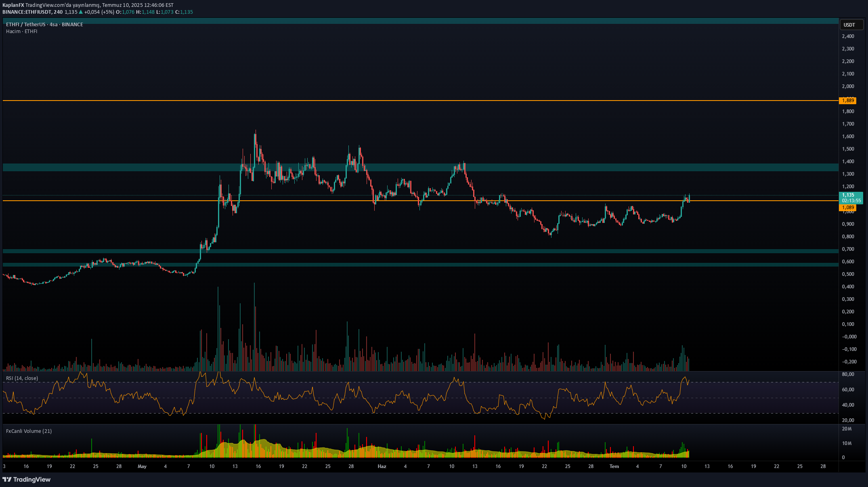This screenshot has width=868, height=487.
Task: Open the FxCanli Volume (21) indicator legend
Action: coord(29,431)
